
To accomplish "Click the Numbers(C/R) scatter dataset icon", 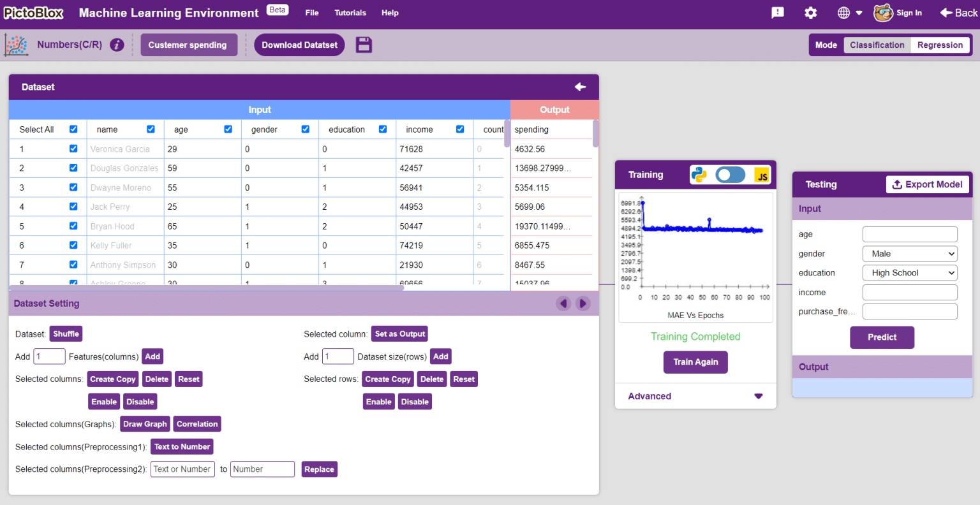I will pyautogui.click(x=17, y=45).
